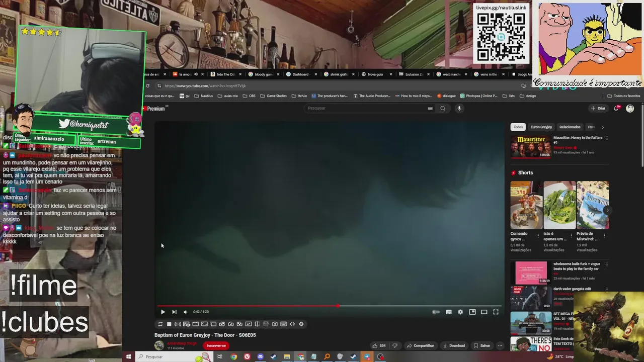
Task: Toggle autoplay switch in player
Action: (x=436, y=312)
